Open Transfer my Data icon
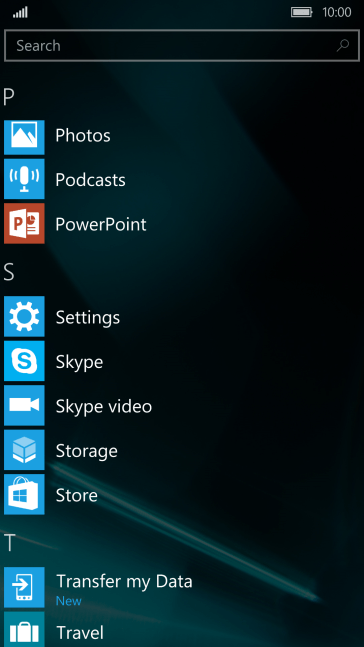This screenshot has height=647, width=364. click(x=24, y=587)
